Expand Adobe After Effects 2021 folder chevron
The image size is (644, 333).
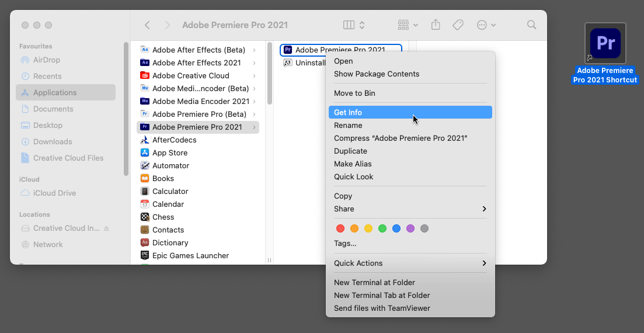[254, 63]
